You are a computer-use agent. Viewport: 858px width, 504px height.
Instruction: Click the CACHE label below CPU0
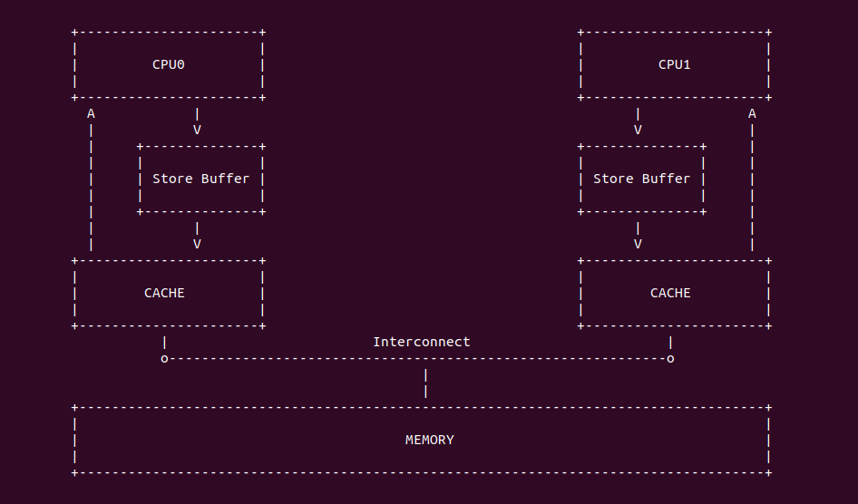coord(164,293)
